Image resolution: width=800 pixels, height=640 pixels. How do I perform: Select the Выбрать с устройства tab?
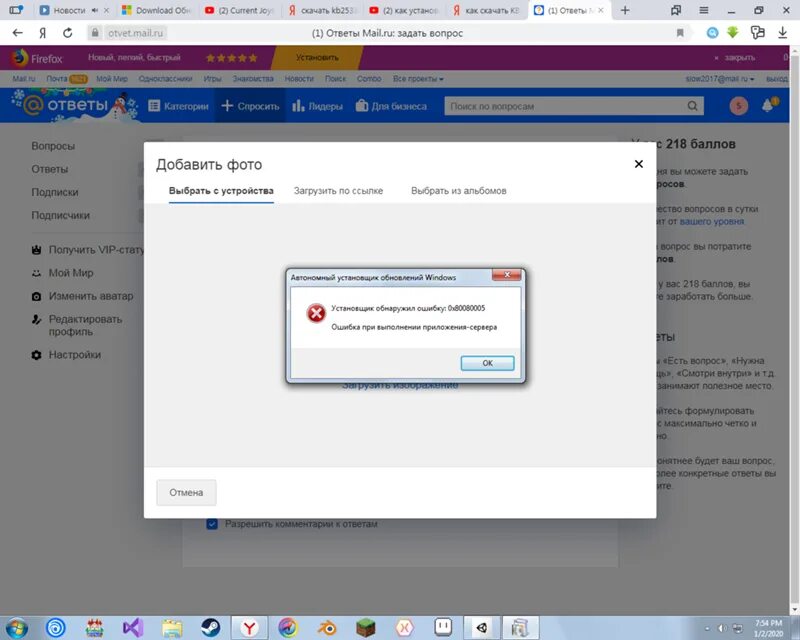click(221, 191)
